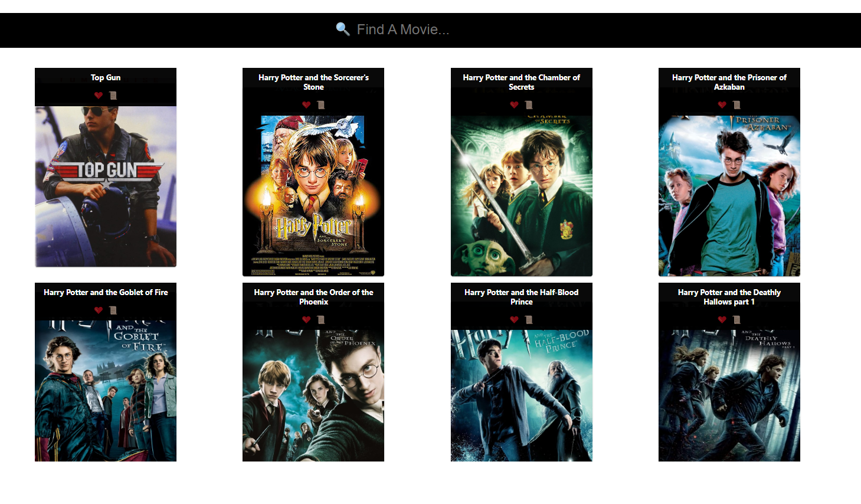This screenshot has height=504, width=861.
Task: Open the synopsis scroll for Sorcerer's Stone
Action: click(320, 104)
